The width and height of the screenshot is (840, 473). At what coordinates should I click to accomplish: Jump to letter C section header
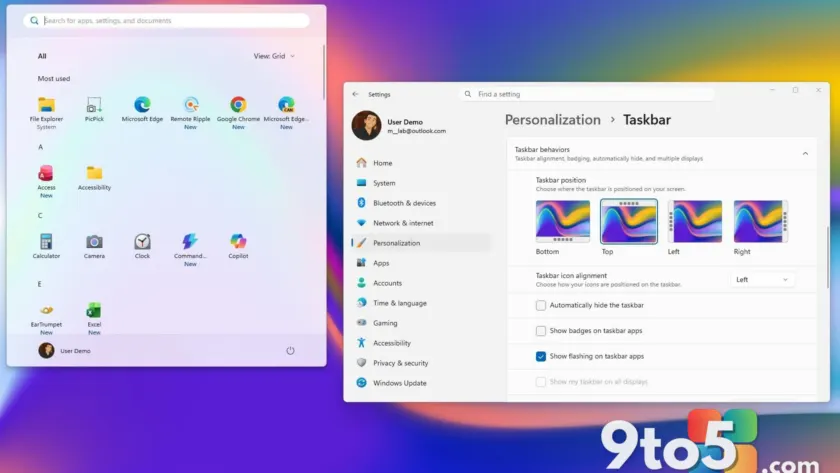tap(40, 215)
